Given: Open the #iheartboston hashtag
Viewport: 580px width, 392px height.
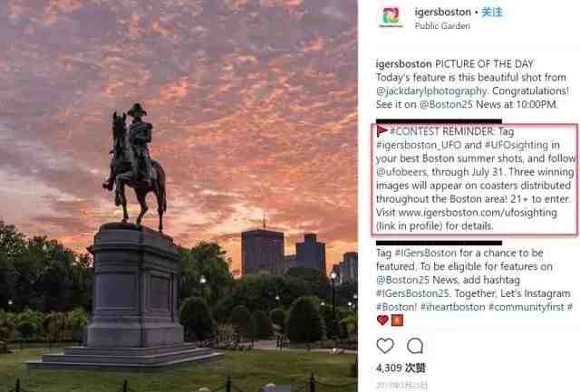Looking at the screenshot, I should [x=453, y=307].
